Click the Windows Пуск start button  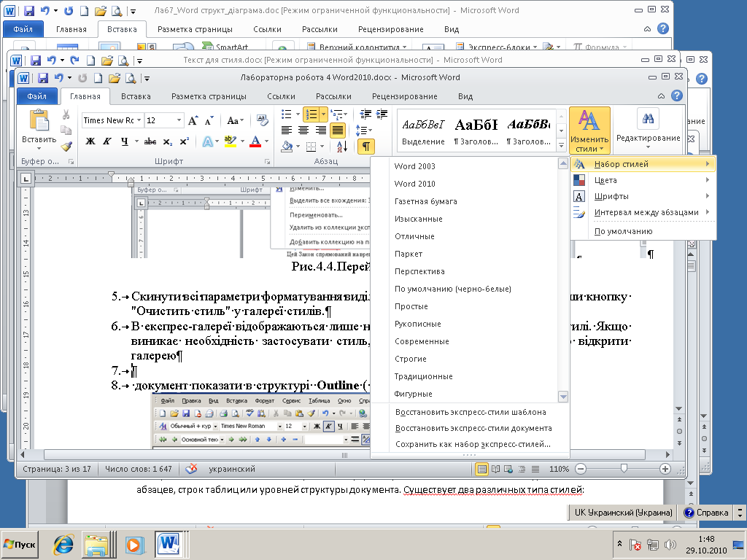[x=20, y=544]
